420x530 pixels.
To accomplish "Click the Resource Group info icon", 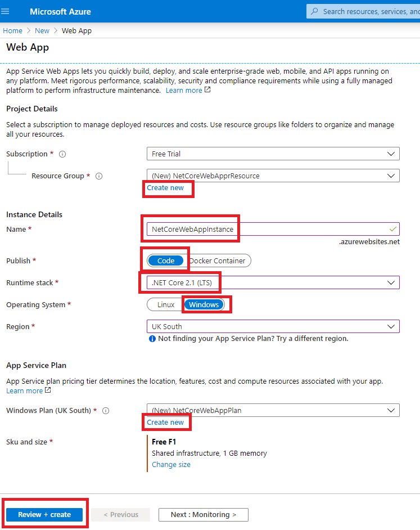I will pos(99,176).
